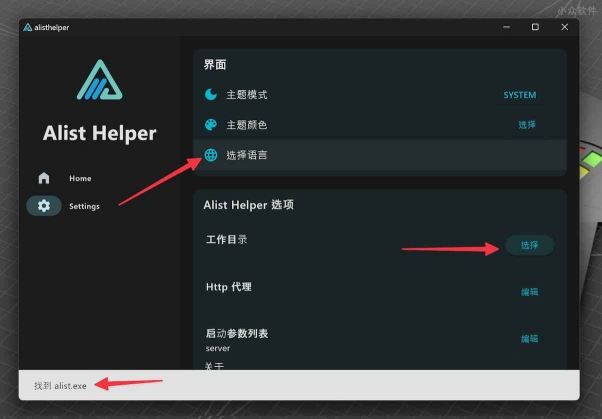Click the palette icon beside 主题颜色
Viewport: 602px width, 419px height.
pyautogui.click(x=211, y=125)
